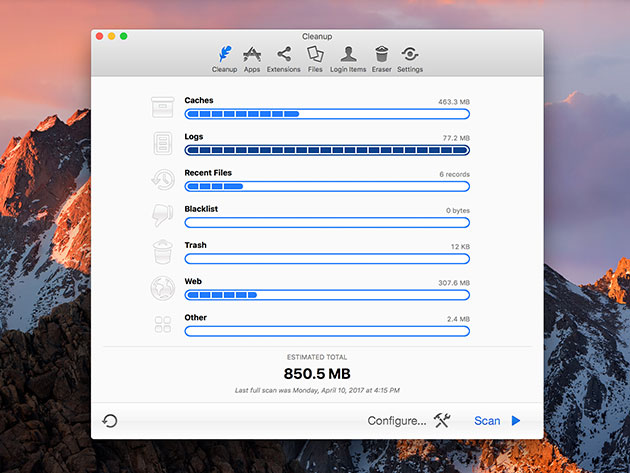Open the Extensions share icon tab
This screenshot has height=473, width=630.
tap(284, 54)
